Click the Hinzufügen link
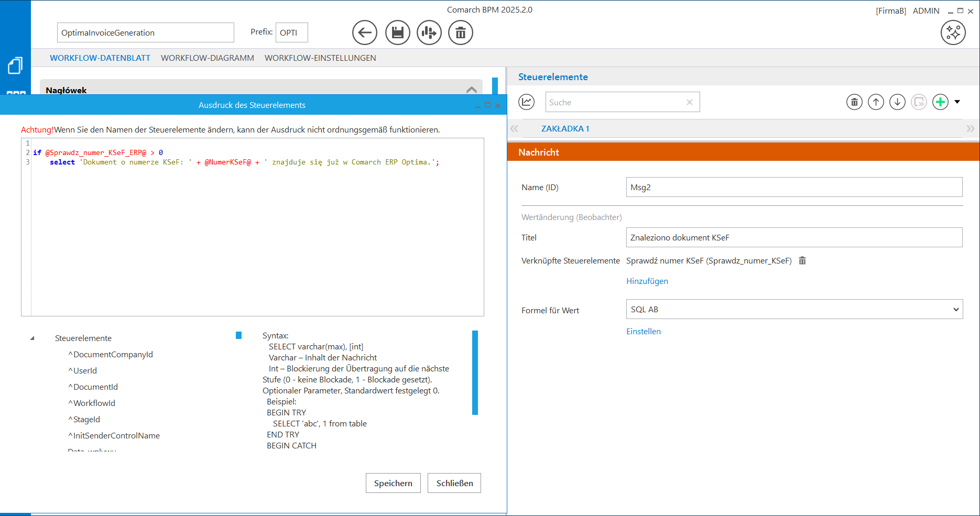980x516 pixels. click(x=647, y=281)
